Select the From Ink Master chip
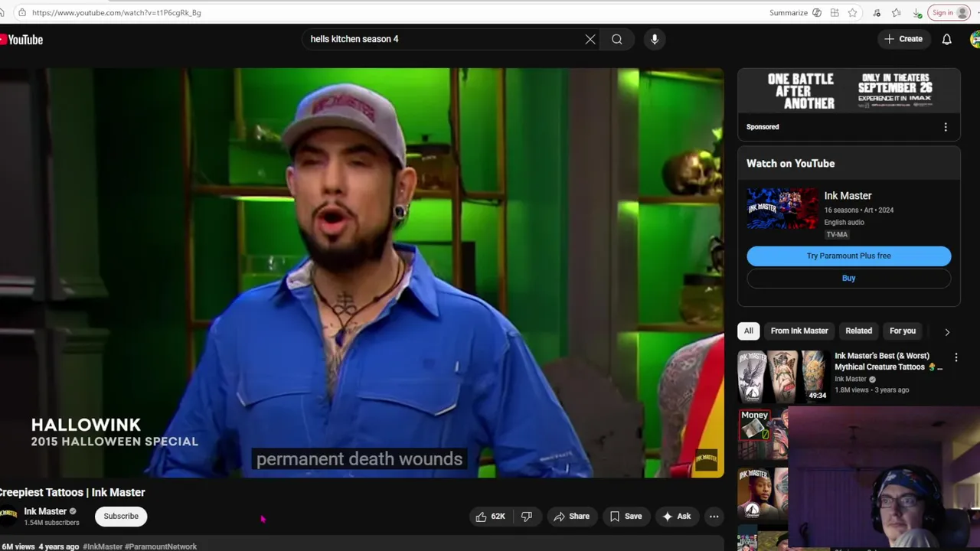Viewport: 980px width, 551px height. [x=799, y=331]
